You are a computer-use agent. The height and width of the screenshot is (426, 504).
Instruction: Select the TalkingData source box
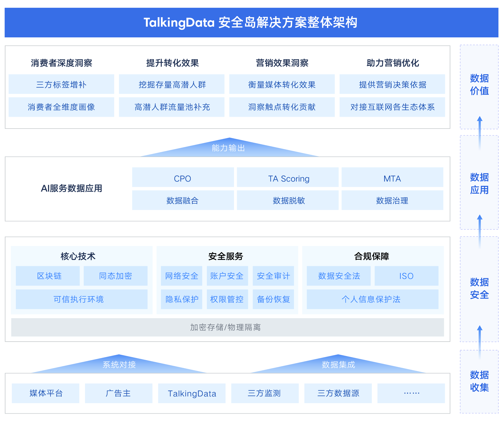[192, 393]
